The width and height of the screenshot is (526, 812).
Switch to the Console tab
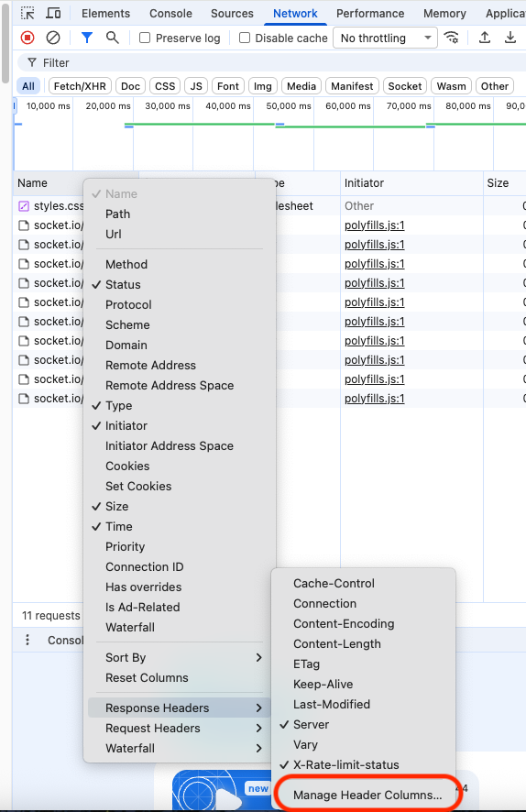(170, 14)
